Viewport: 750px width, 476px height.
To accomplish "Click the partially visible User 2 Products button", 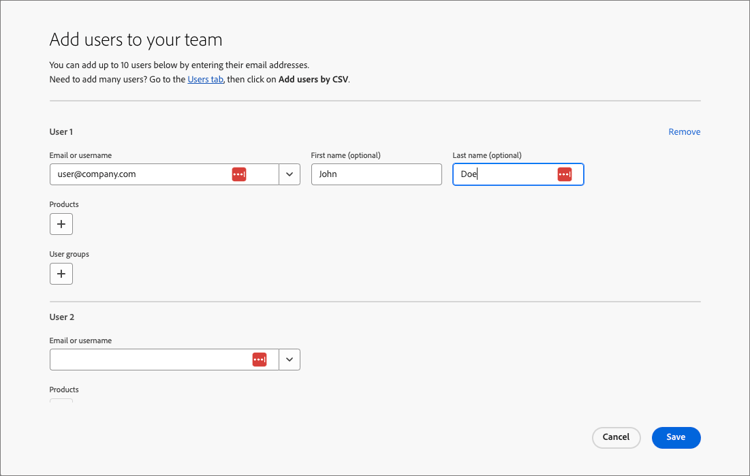I will 61,400.
